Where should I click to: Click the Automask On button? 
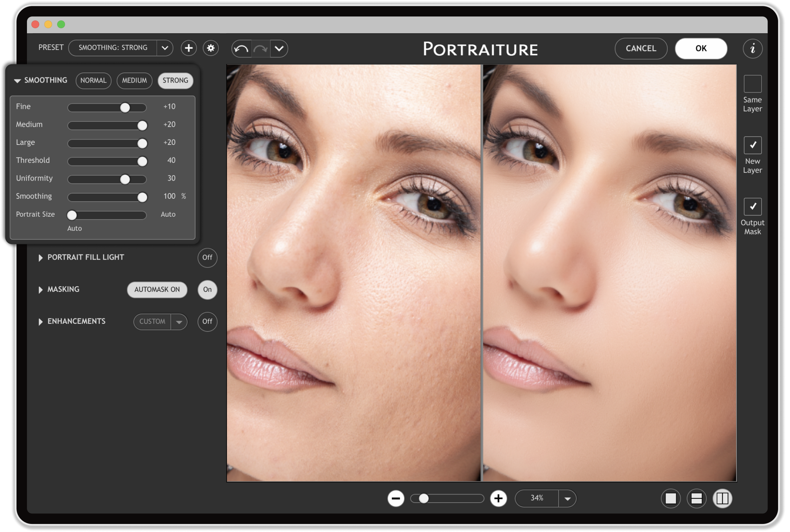tap(157, 290)
